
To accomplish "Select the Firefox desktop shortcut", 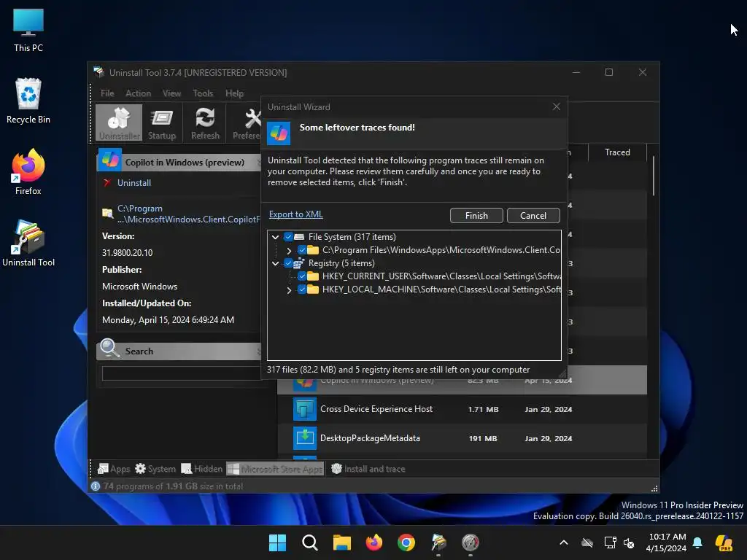I will click(28, 172).
